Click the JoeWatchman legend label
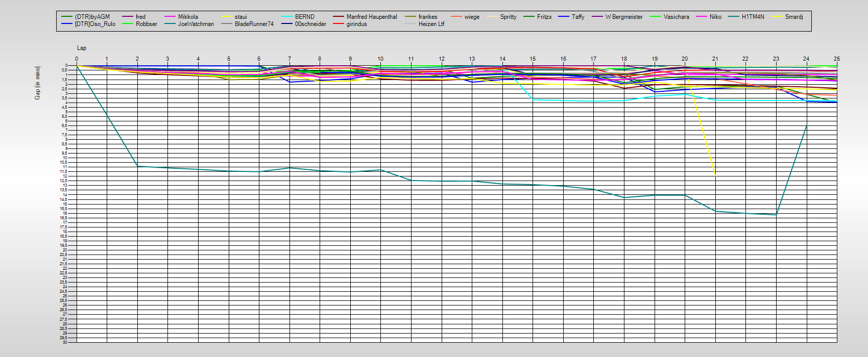The width and height of the screenshot is (868, 357). point(196,24)
